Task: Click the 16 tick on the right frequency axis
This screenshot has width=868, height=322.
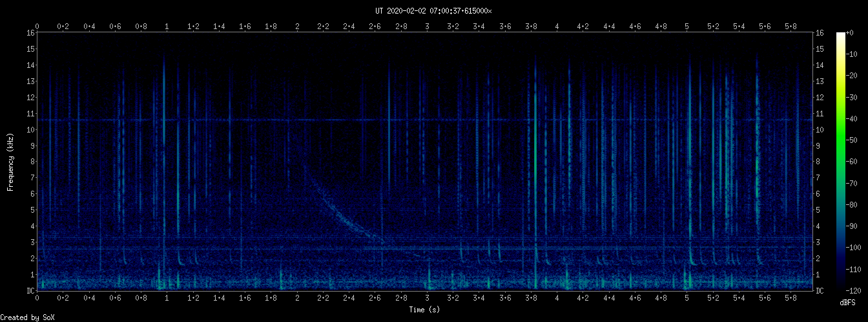Action: click(820, 32)
